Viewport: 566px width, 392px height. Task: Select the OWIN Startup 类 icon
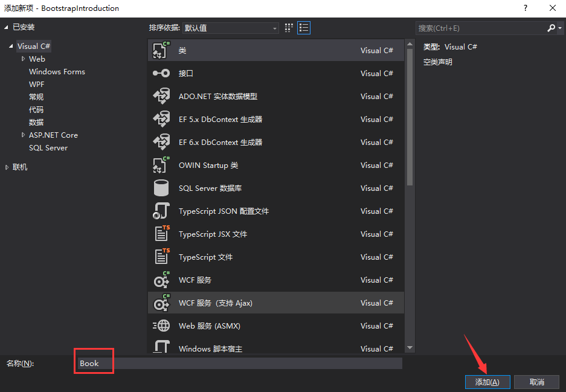161,165
